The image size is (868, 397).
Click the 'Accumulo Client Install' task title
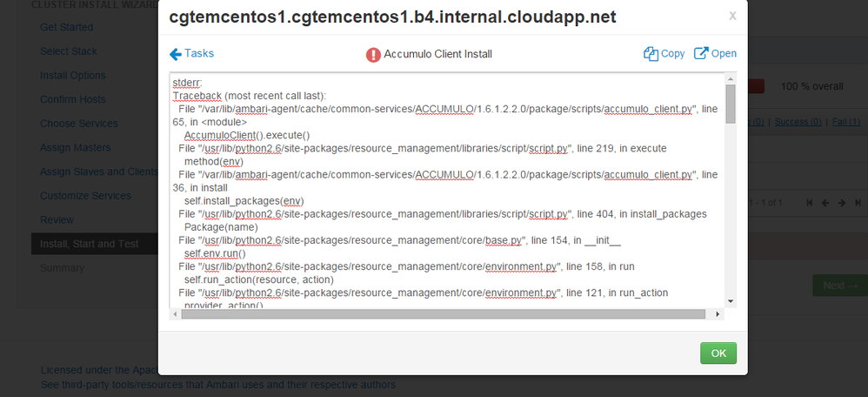tap(437, 54)
